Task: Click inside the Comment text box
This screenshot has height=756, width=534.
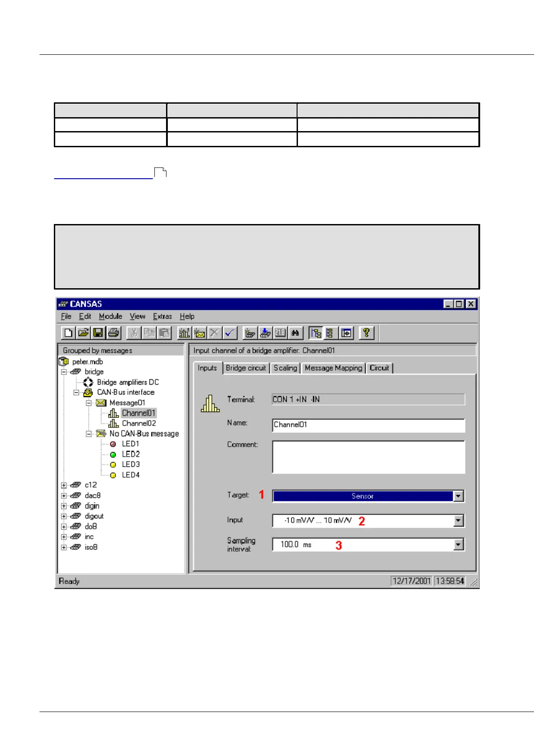Action: point(368,457)
